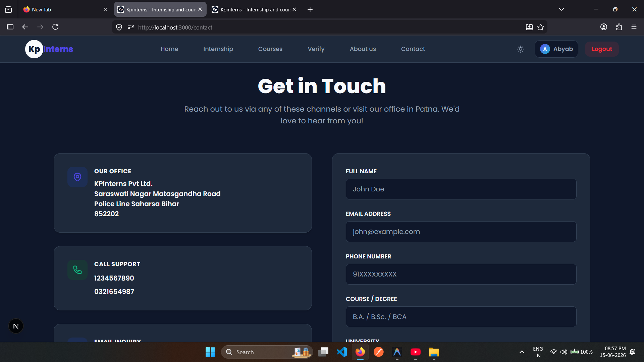Open site permissions info icon
Image resolution: width=644 pixels, height=362 pixels.
pyautogui.click(x=131, y=27)
